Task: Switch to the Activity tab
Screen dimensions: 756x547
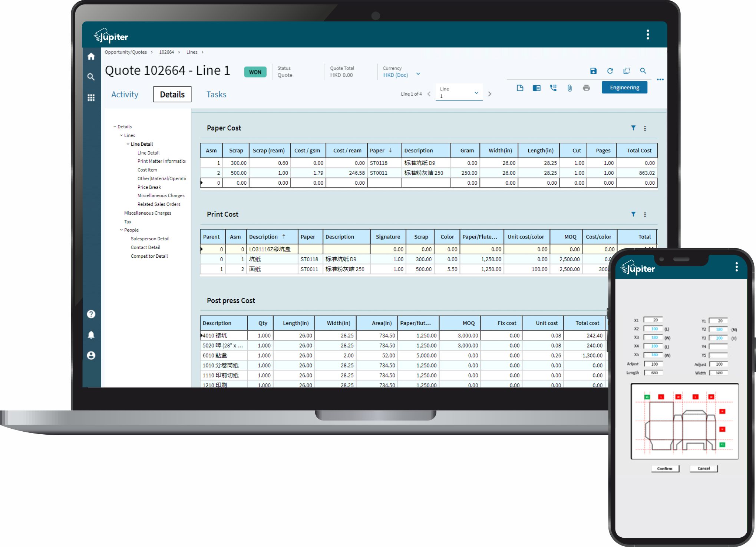Action: click(x=124, y=94)
